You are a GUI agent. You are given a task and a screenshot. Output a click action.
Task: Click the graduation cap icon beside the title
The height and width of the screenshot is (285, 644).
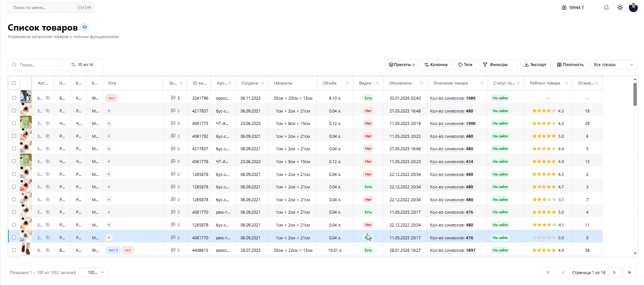pos(85,27)
